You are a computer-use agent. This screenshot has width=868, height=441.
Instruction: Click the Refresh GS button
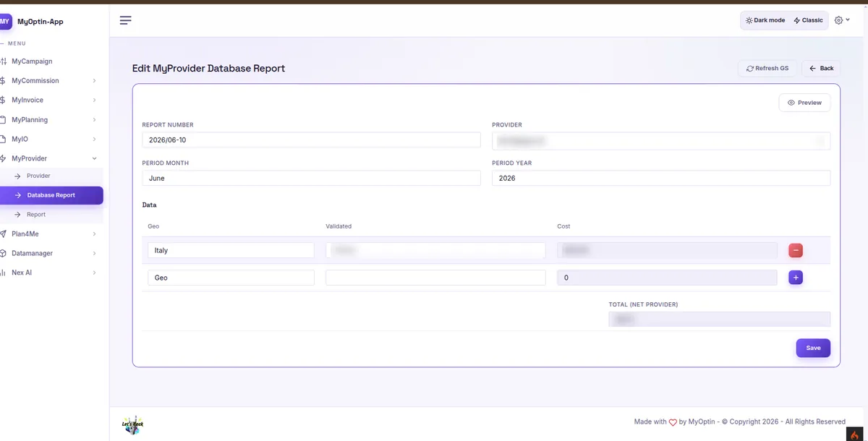pyautogui.click(x=767, y=69)
